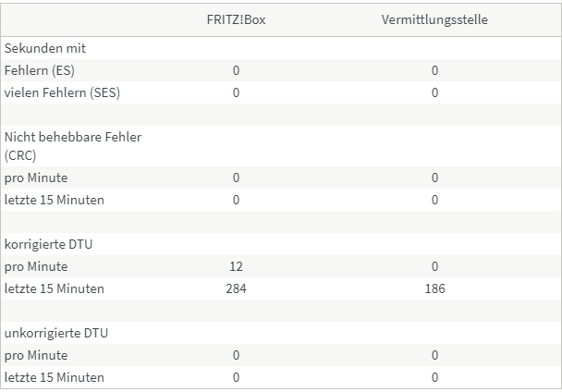Click 'letzte 15 Minuten' under korrigierte DTU

[55, 288]
